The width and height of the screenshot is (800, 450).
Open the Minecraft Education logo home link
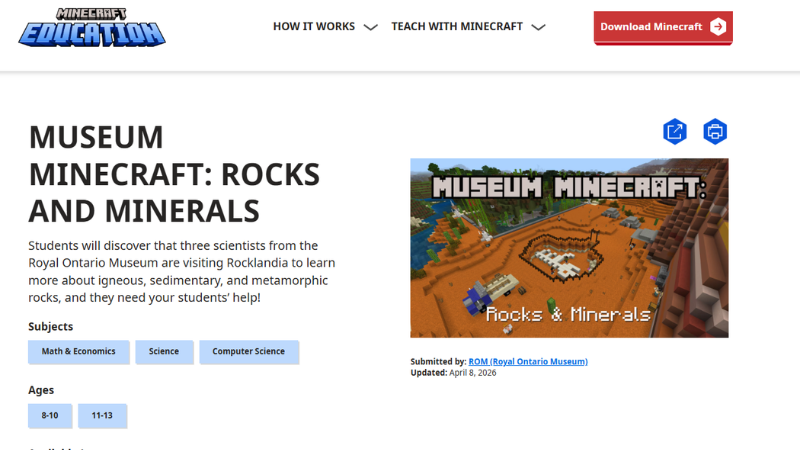pos(92,28)
